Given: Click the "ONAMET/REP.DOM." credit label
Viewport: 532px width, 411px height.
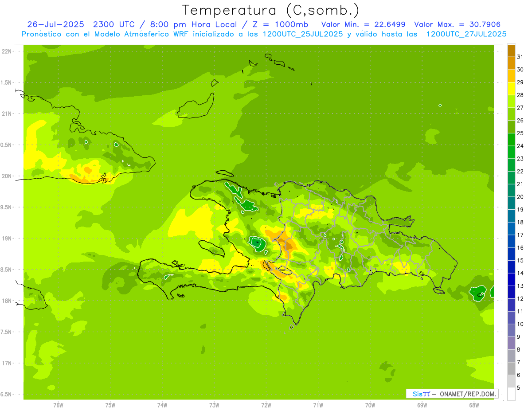Looking at the screenshot, I should pos(468,394).
